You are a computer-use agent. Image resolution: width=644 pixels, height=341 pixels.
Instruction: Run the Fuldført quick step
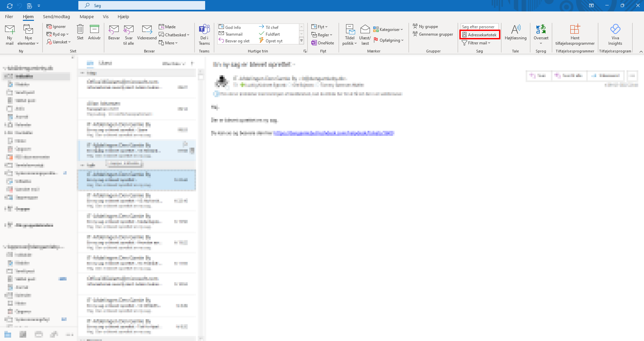pyautogui.click(x=269, y=34)
